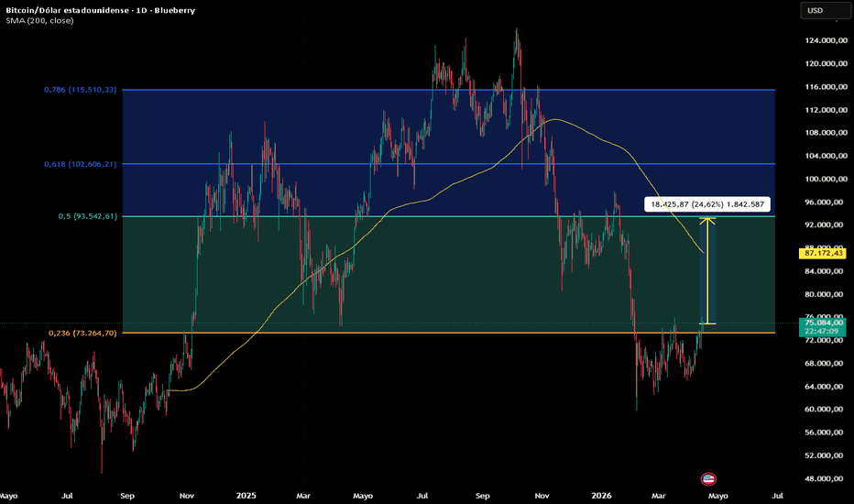854x504 pixels.
Task: Click the 92.000,00 price scale label
Action: [x=826, y=225]
